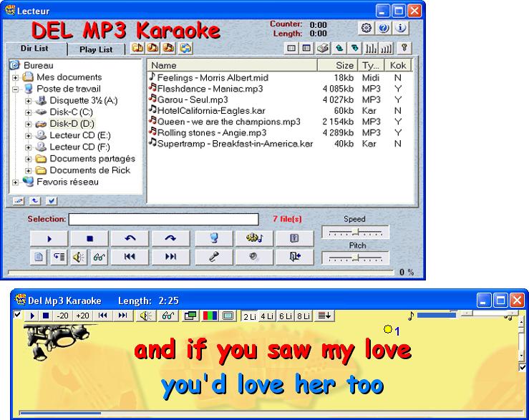
Task: Click the key icon in the toolbar
Action: pyautogui.click(x=404, y=48)
